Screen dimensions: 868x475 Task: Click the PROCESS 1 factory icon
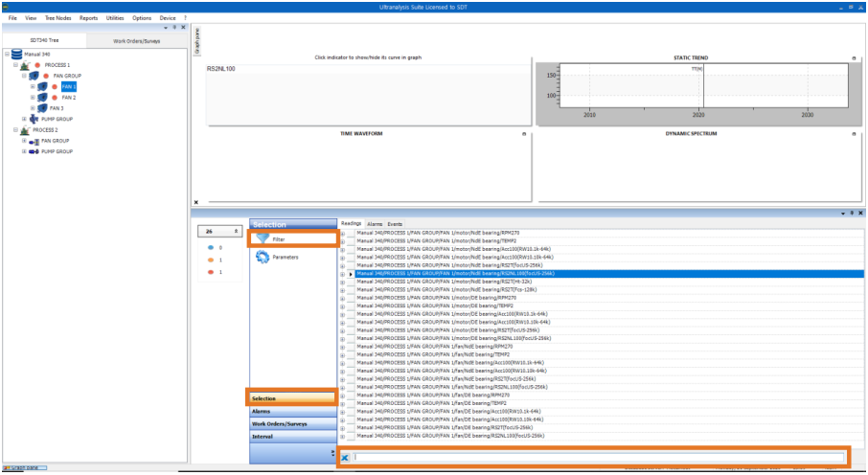point(25,65)
